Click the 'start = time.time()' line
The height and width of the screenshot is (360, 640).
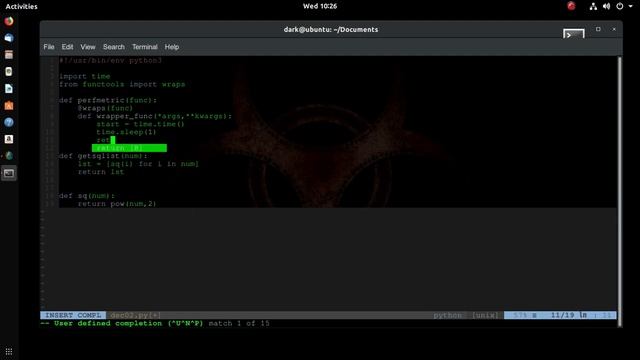140,124
